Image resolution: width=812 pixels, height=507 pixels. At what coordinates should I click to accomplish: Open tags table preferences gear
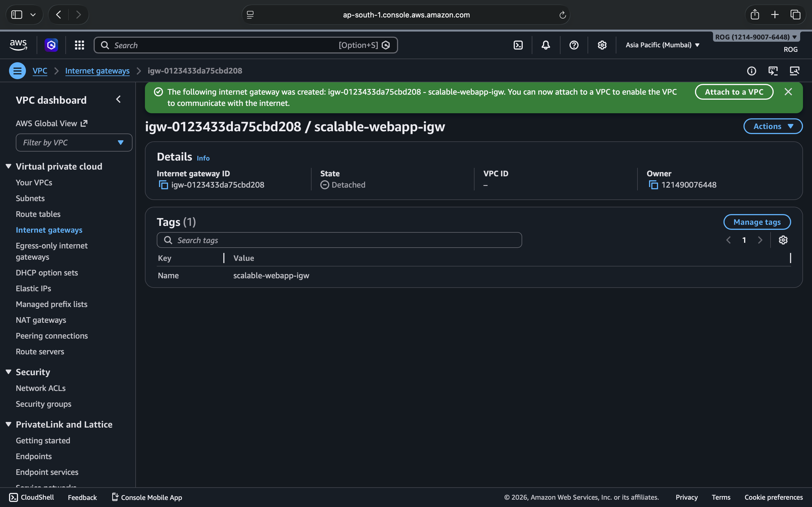(783, 240)
